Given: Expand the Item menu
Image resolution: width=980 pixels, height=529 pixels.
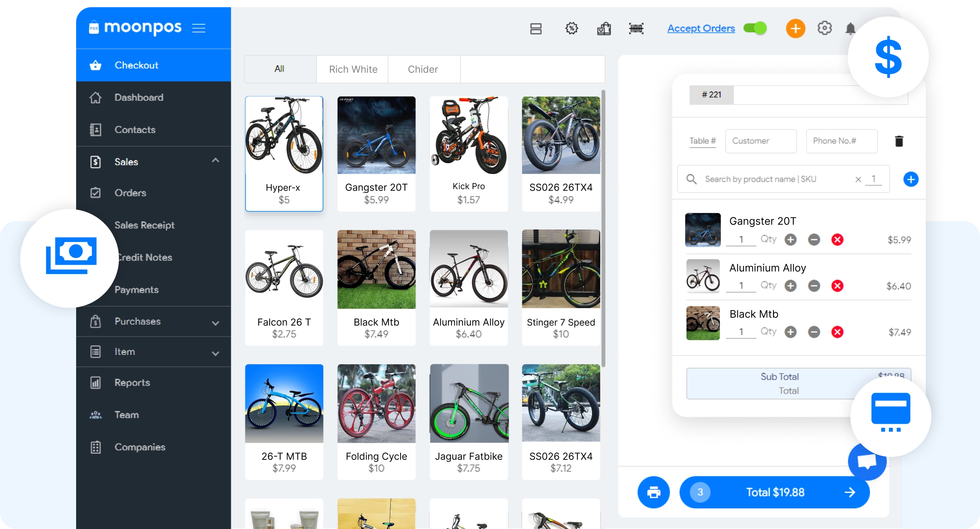Looking at the screenshot, I should [x=215, y=353].
